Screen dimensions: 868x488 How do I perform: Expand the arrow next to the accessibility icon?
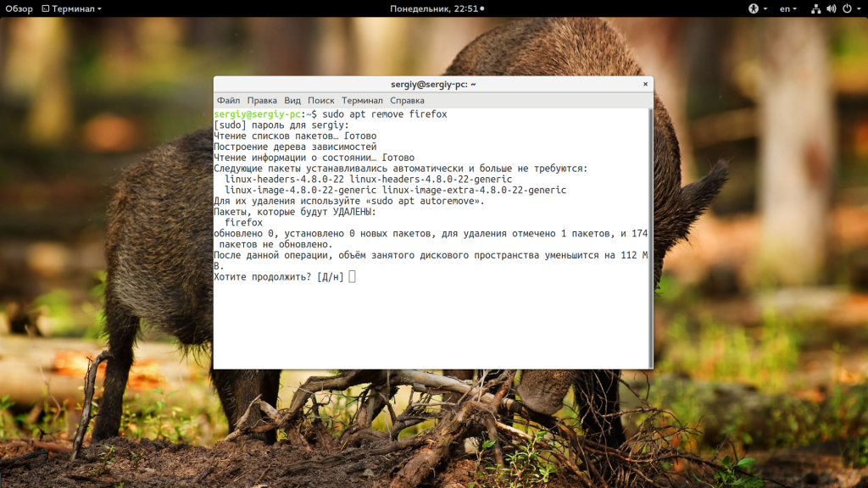click(x=765, y=8)
